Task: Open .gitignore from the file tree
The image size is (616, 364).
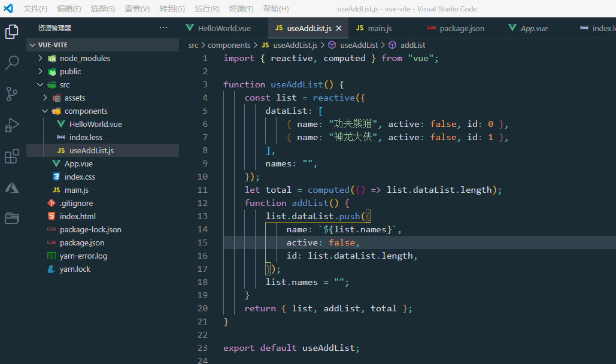Action: [76, 203]
